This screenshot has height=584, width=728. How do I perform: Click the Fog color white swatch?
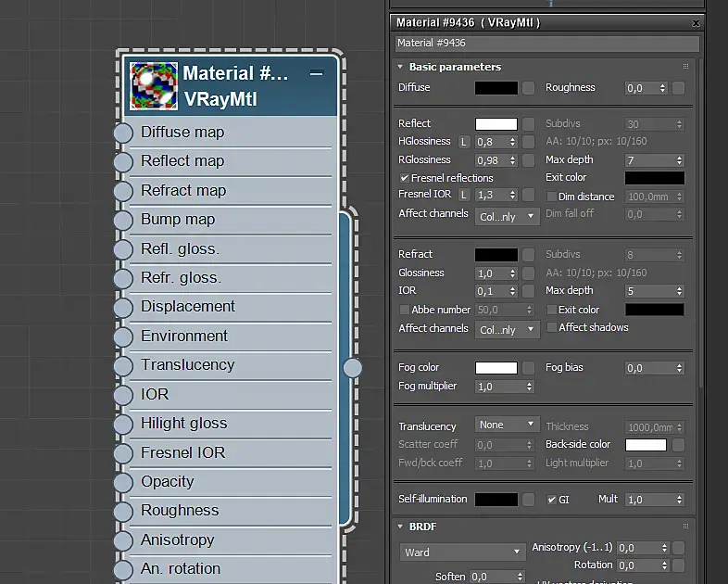(496, 368)
